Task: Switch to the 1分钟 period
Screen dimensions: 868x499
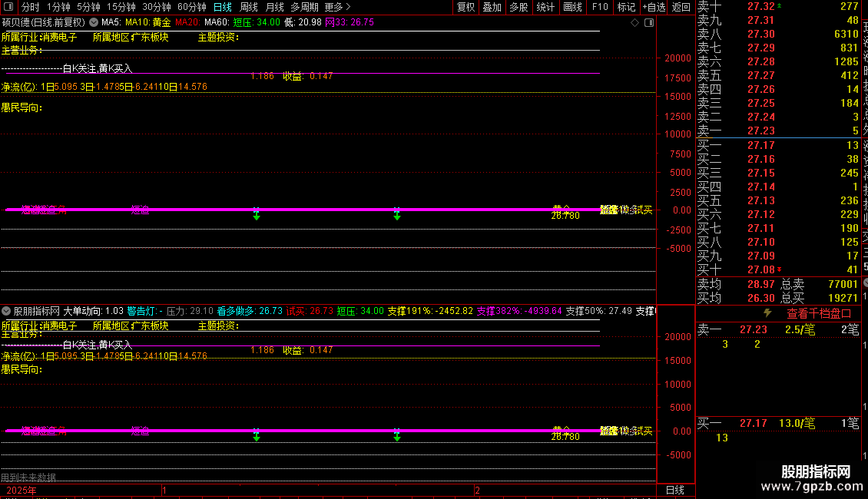Action: coord(58,7)
